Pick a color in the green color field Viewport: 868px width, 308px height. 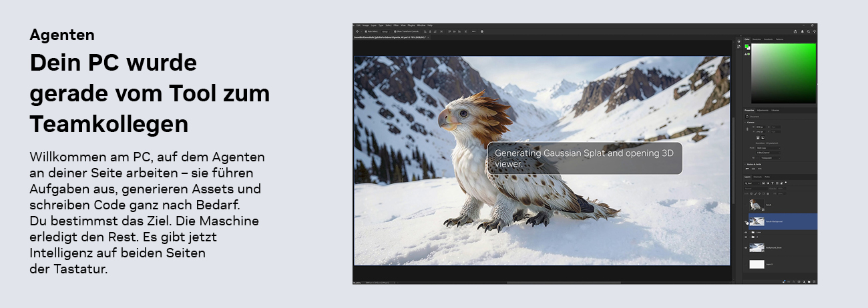point(783,73)
